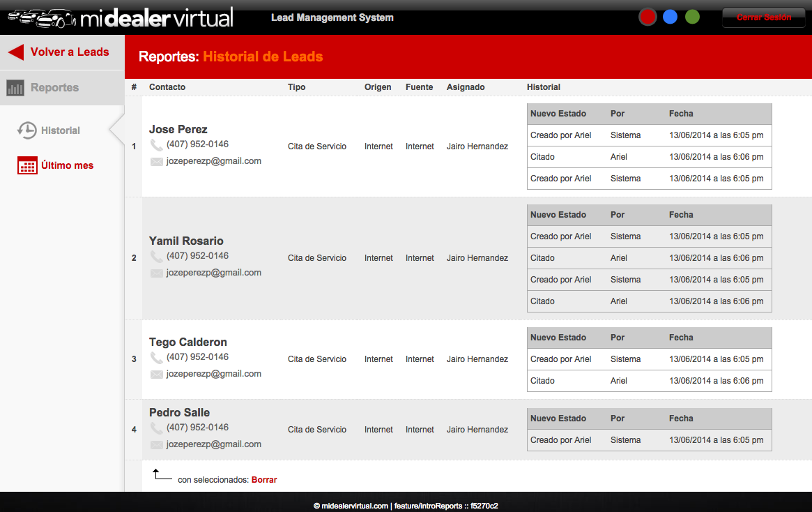Open Historial report label
812x512 pixels.
tap(61, 130)
